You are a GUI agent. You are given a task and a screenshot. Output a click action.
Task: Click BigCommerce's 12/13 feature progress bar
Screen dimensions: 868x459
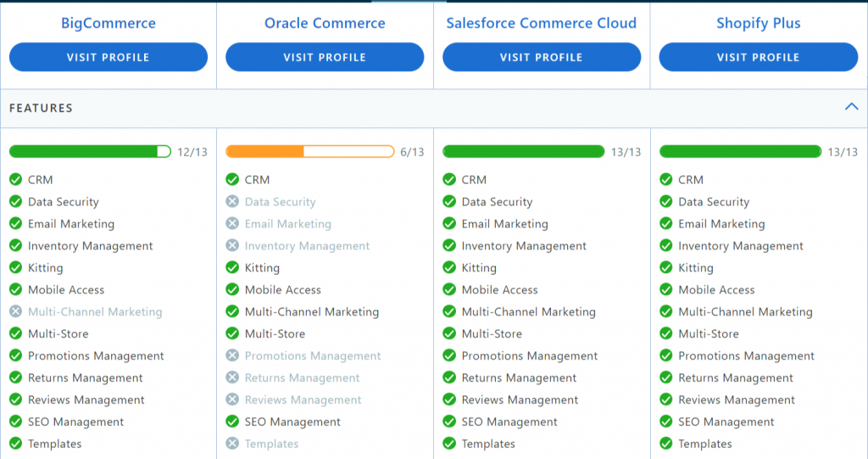pyautogui.click(x=90, y=151)
